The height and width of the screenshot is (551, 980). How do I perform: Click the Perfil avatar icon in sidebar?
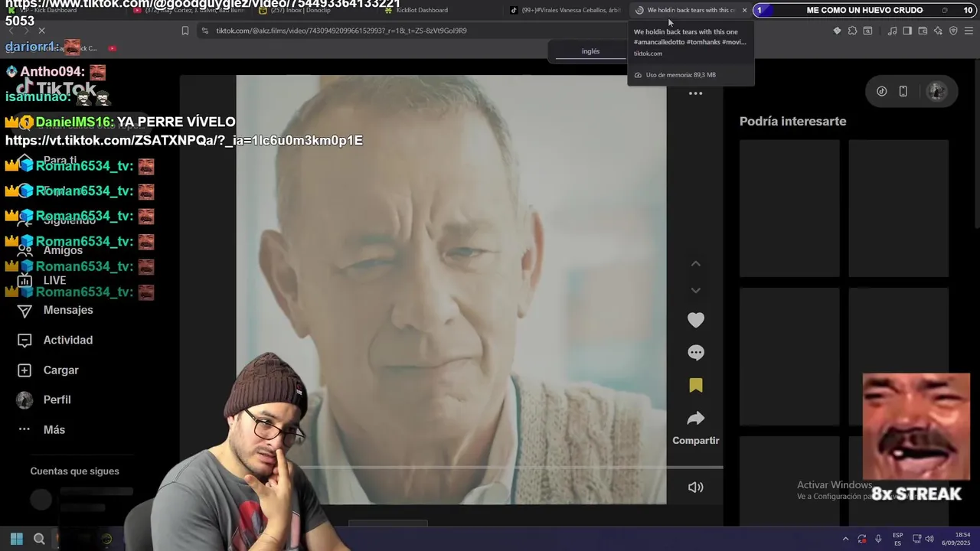pyautogui.click(x=24, y=400)
